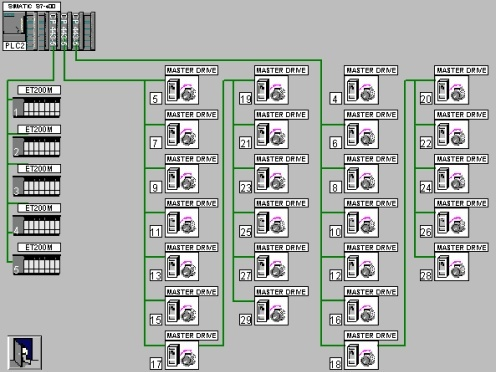Screen dimensions: 496x372
Task: Select ET200M station 4 module
Action: (36, 225)
